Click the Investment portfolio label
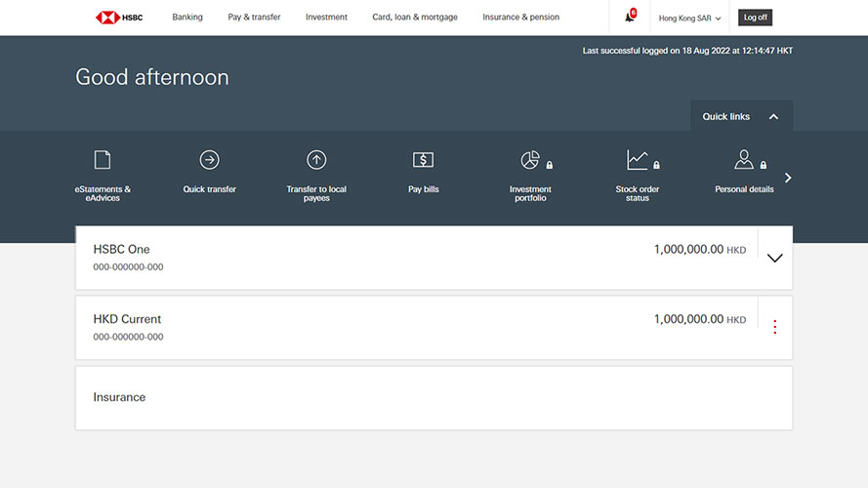Viewport: 868px width, 488px height. click(530, 193)
